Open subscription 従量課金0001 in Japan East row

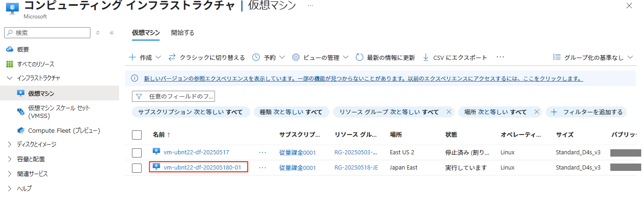coord(298,167)
